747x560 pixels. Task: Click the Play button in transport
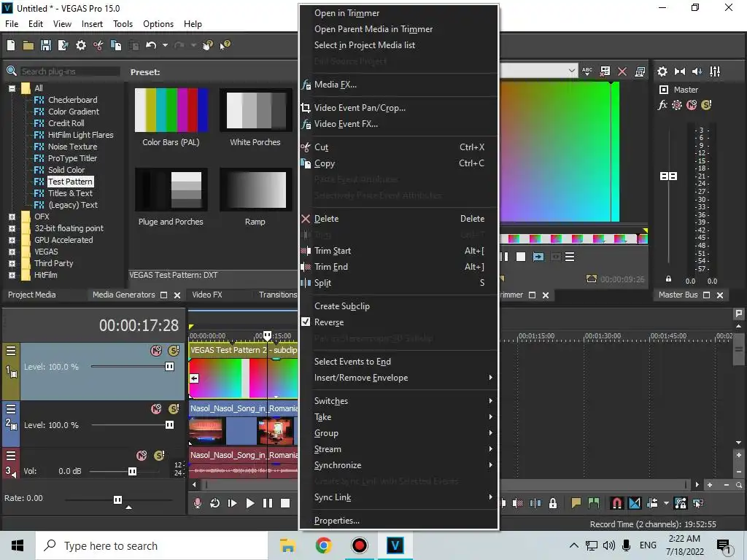pyautogui.click(x=250, y=503)
